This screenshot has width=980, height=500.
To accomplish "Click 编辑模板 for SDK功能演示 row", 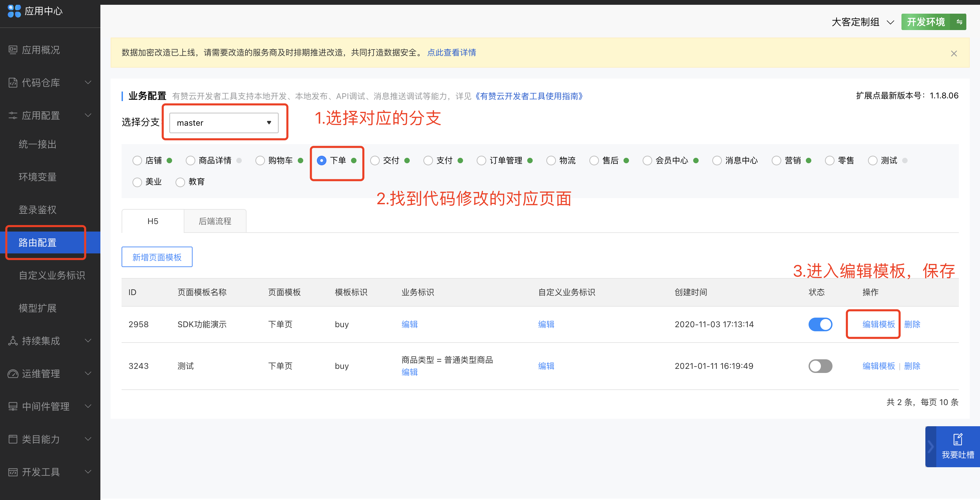I will pos(879,324).
